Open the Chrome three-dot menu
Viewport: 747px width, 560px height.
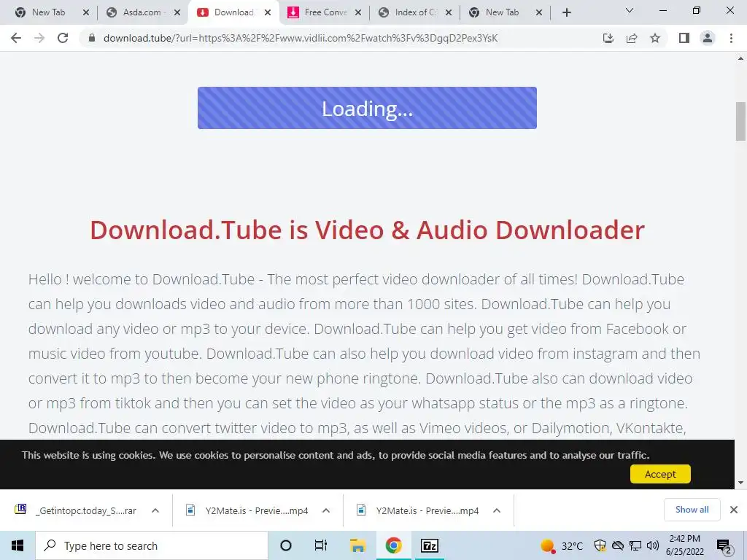pos(731,38)
